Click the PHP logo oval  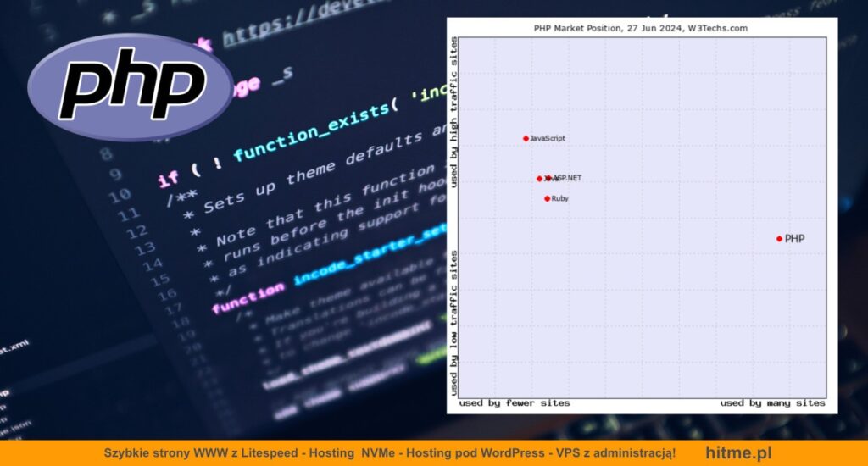click(x=131, y=86)
